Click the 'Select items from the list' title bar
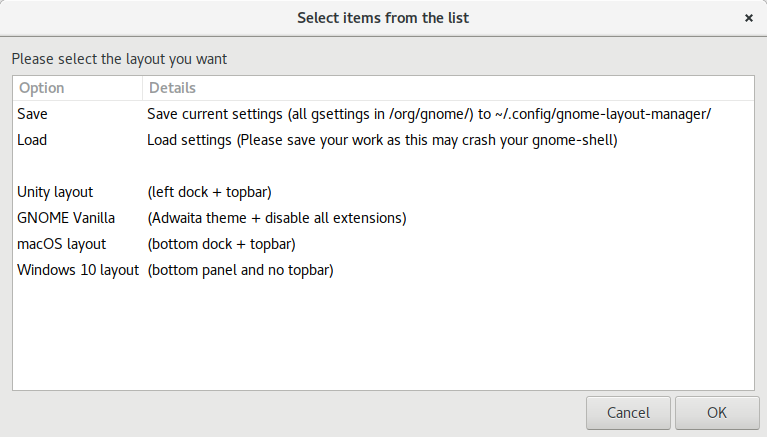The image size is (767, 437). [383, 18]
